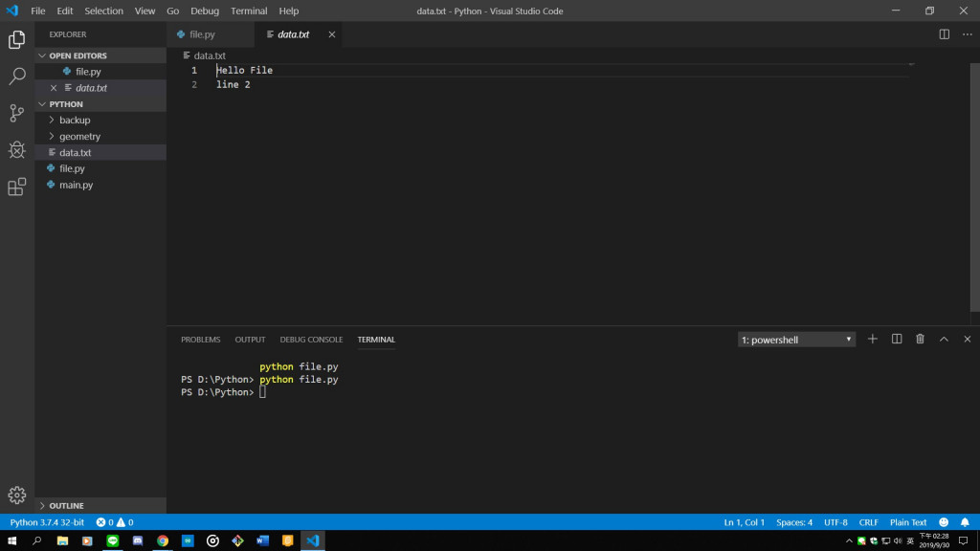Open Discord from taskbar
980x551 pixels.
(138, 541)
